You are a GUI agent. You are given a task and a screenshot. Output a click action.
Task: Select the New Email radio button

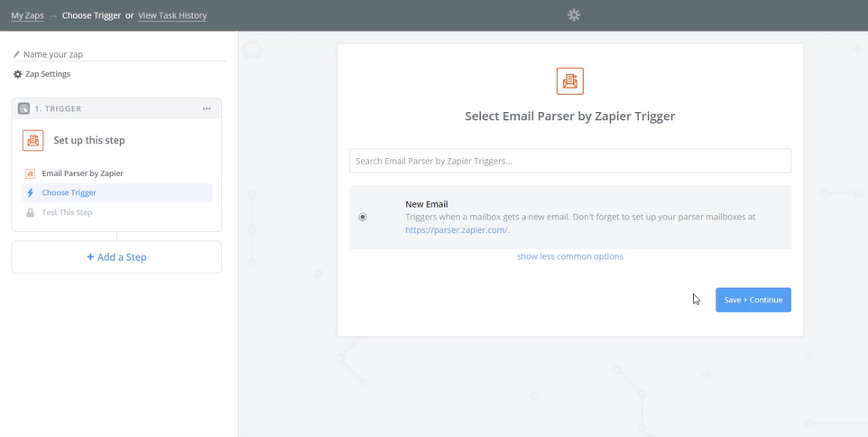pos(363,217)
